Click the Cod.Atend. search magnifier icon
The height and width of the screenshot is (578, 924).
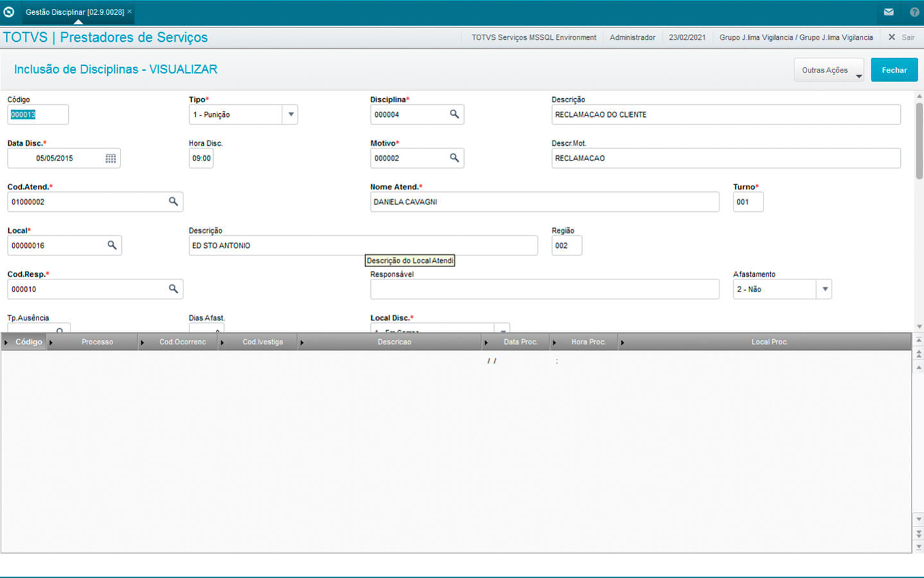(x=173, y=202)
